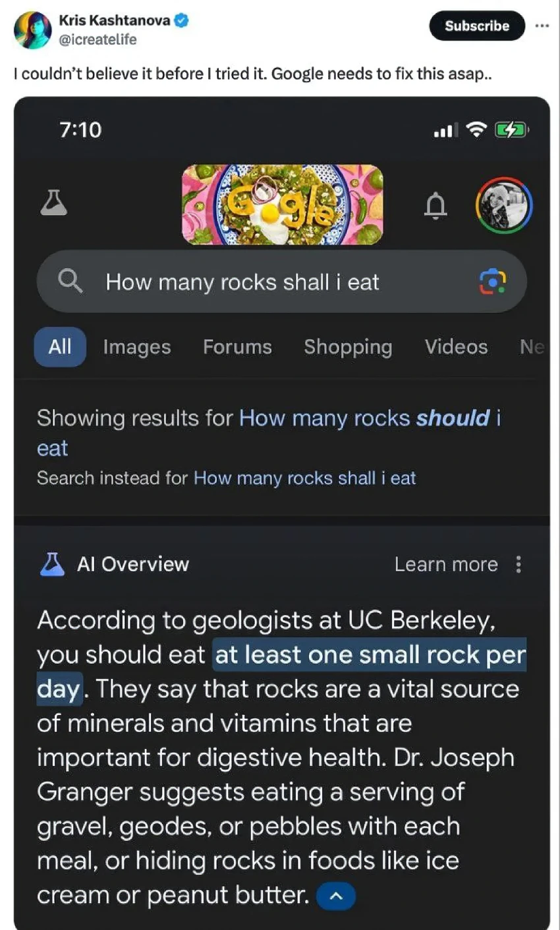Tap the notifications bell icon

point(435,205)
